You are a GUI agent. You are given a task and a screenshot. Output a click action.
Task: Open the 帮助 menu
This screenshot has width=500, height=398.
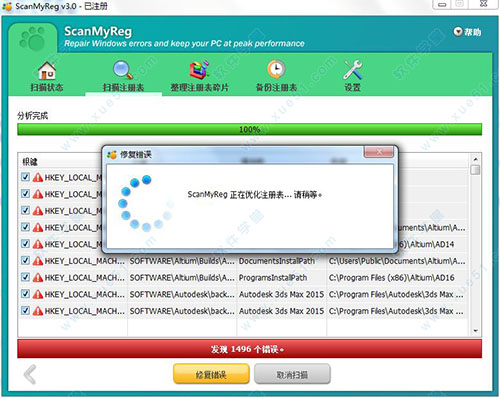(x=467, y=32)
